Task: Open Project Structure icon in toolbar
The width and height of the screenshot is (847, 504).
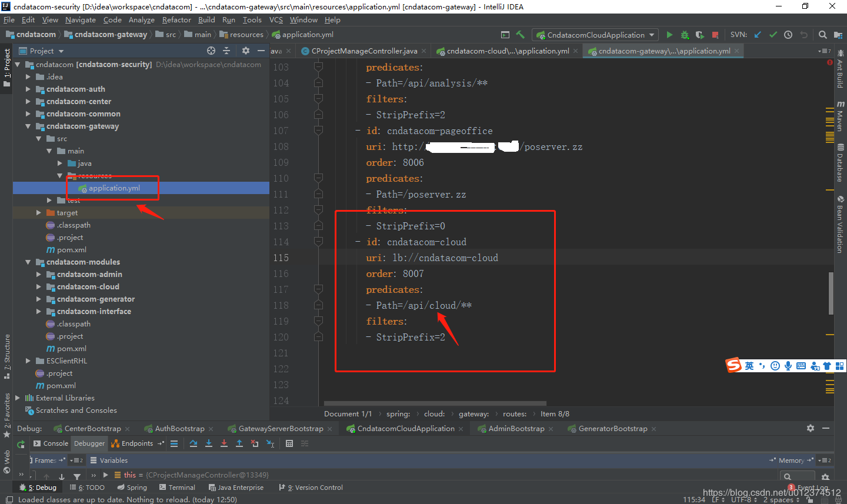Action: tap(838, 35)
